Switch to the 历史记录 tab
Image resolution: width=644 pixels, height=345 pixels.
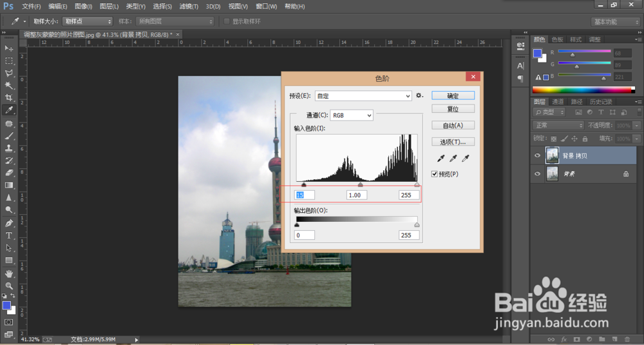point(601,102)
